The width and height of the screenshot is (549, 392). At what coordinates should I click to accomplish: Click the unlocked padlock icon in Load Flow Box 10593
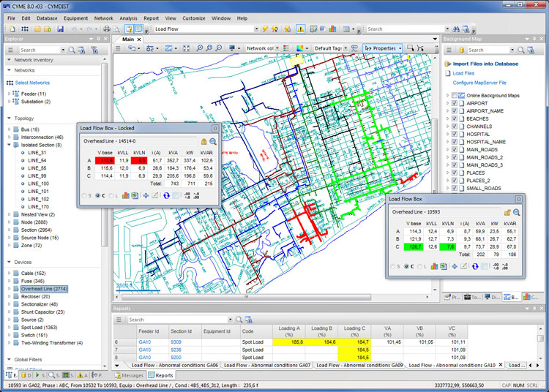507,212
